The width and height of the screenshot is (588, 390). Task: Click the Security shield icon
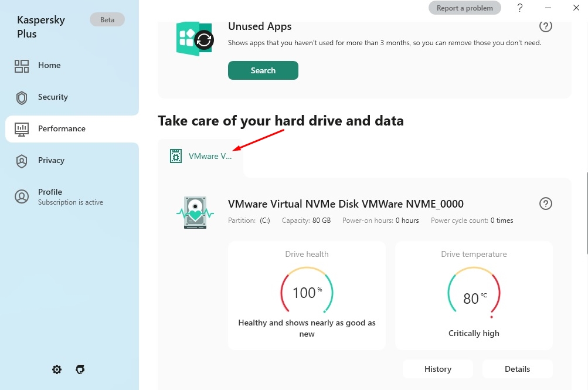tap(22, 97)
